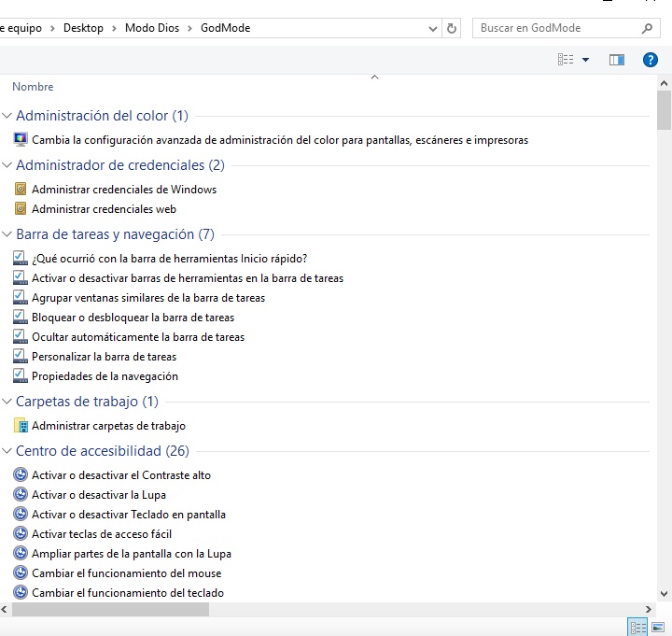This screenshot has width=672, height=636.
Task: Open the address bar history dropdown
Action: click(x=432, y=29)
